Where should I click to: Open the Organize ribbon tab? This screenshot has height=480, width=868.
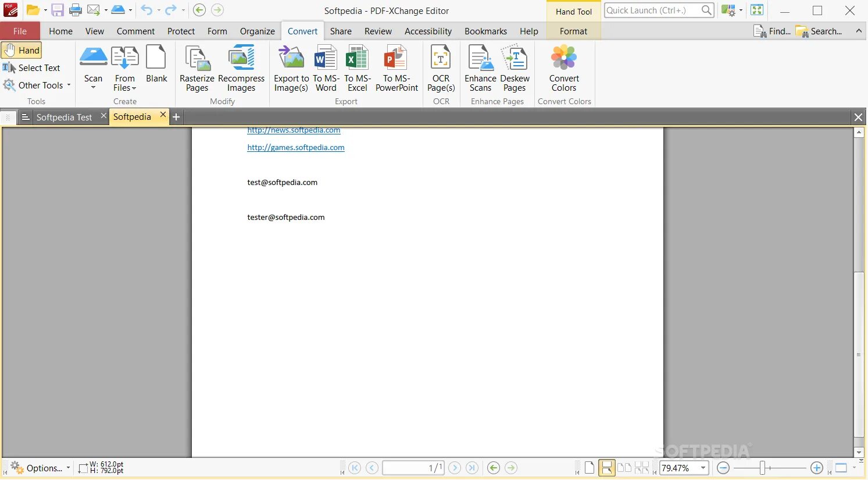(258, 31)
